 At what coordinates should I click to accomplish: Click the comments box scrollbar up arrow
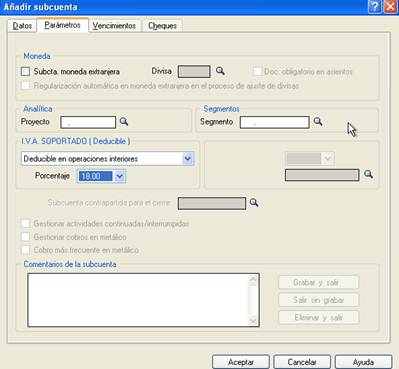253,279
